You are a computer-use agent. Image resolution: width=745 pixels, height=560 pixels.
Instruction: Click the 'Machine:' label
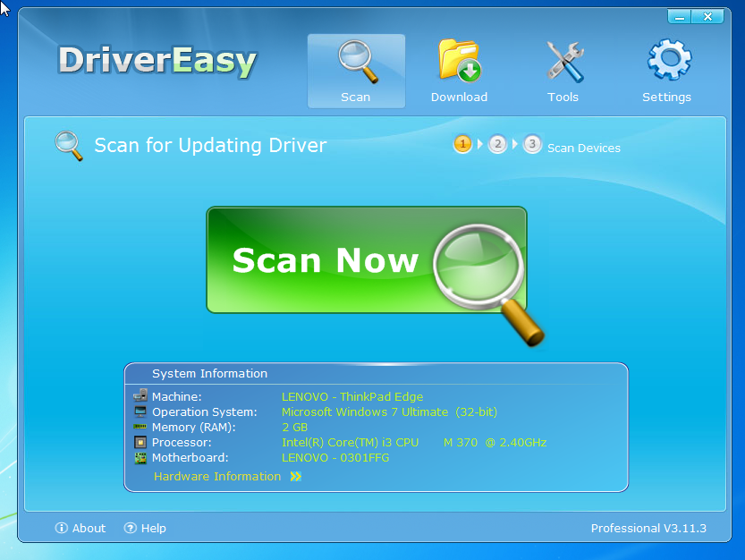[x=177, y=397]
